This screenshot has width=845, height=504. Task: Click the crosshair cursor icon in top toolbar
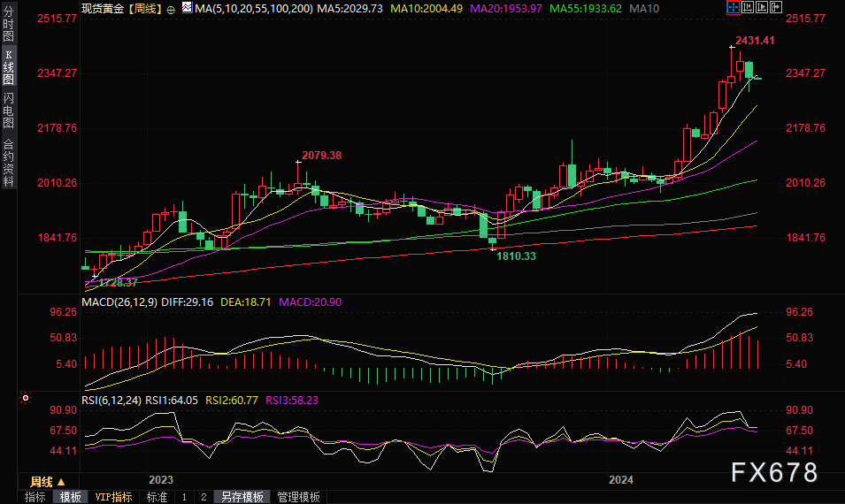(x=733, y=7)
